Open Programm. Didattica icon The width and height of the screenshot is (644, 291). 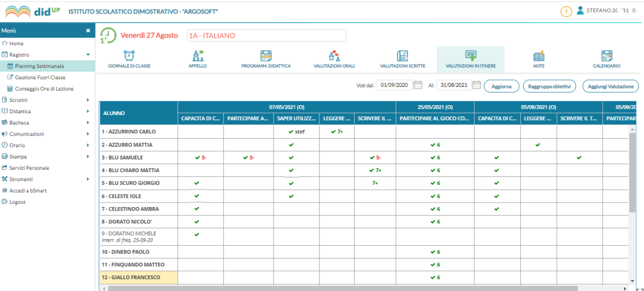click(266, 56)
